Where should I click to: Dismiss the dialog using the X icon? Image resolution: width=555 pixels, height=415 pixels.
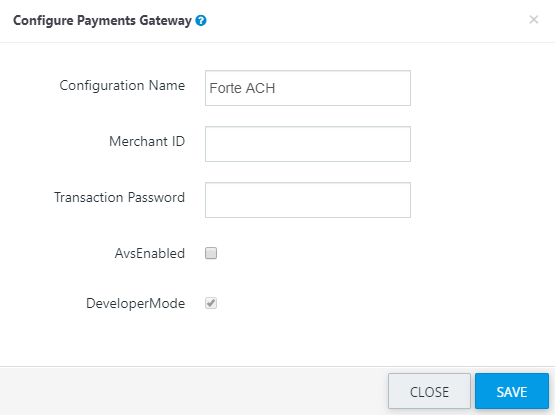point(534,19)
